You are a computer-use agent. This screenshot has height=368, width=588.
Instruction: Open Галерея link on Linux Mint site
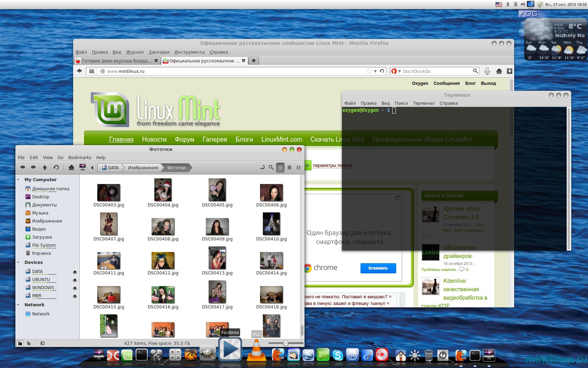215,139
